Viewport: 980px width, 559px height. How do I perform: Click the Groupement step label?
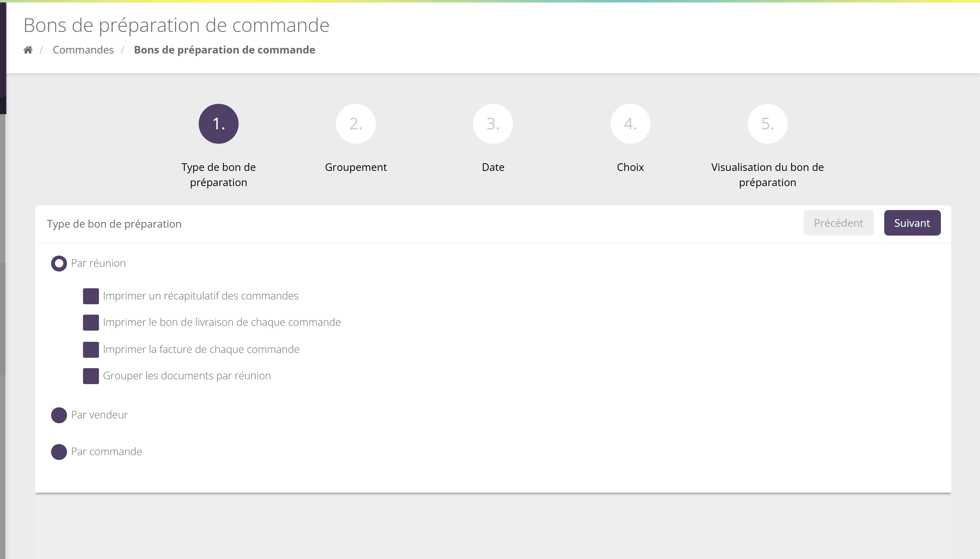point(356,167)
